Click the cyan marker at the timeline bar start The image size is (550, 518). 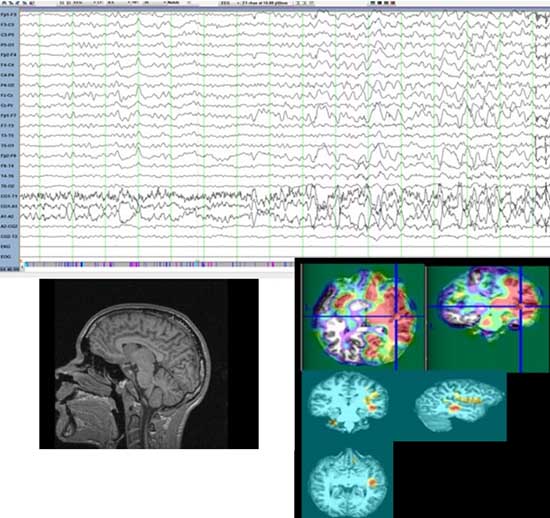point(27,264)
